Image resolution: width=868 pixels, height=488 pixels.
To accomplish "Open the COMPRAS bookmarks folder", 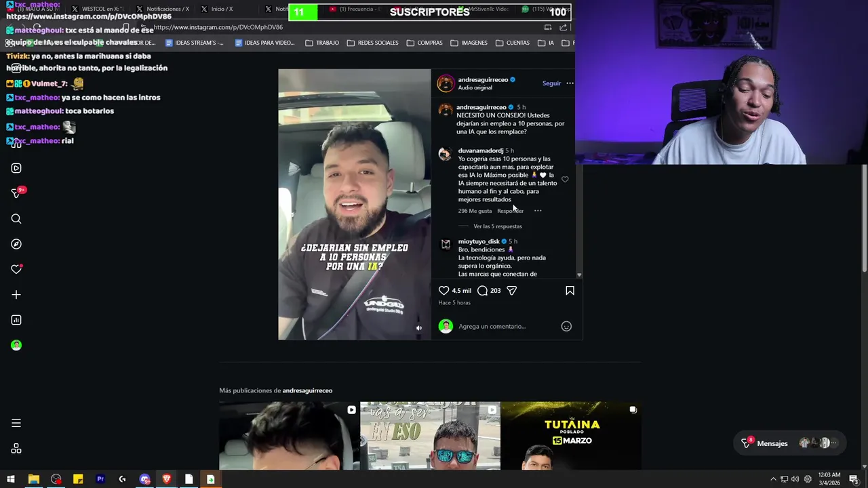I will tap(425, 43).
